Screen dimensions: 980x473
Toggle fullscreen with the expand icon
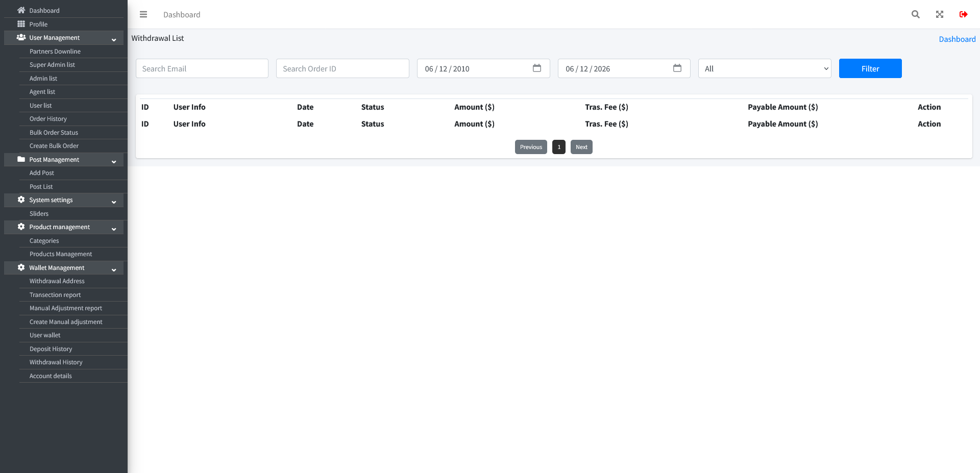(940, 14)
